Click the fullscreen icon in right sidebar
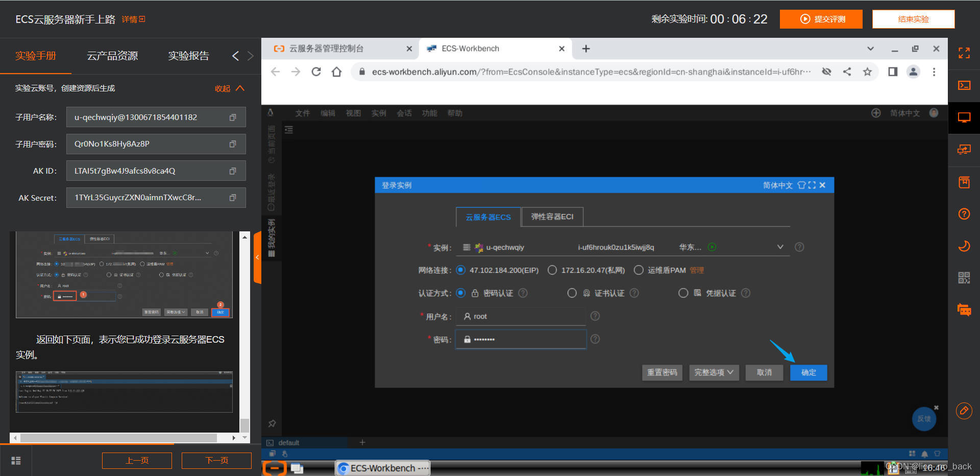 [x=964, y=53]
